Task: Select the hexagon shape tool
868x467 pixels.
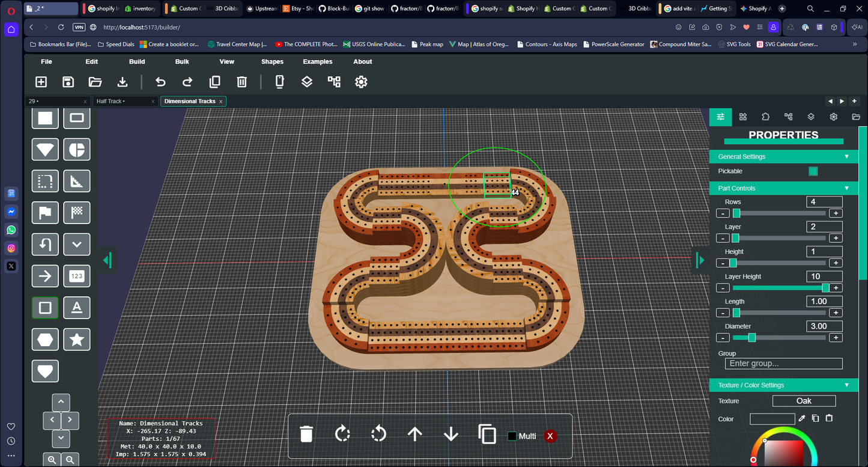Action: pos(45,340)
